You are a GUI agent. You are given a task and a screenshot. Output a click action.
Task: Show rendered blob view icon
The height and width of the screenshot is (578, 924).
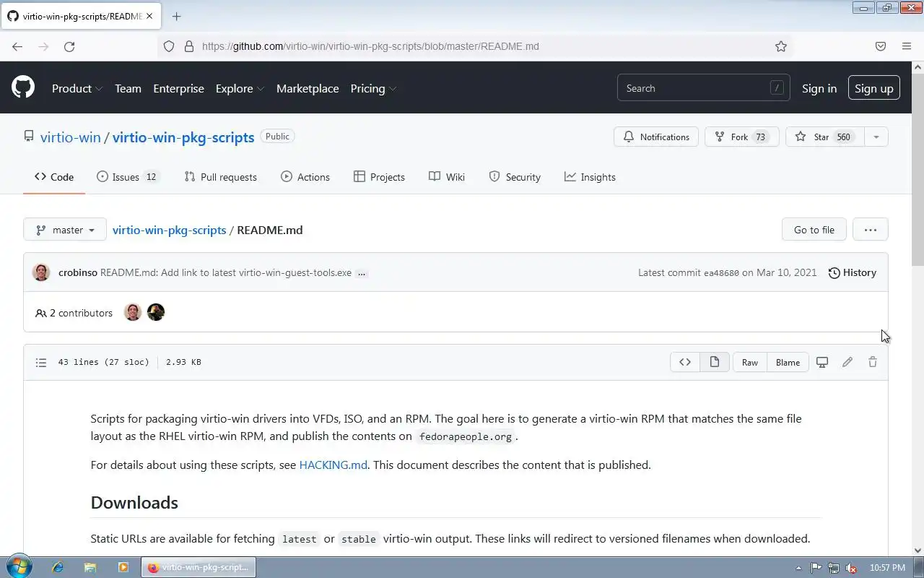(x=715, y=362)
